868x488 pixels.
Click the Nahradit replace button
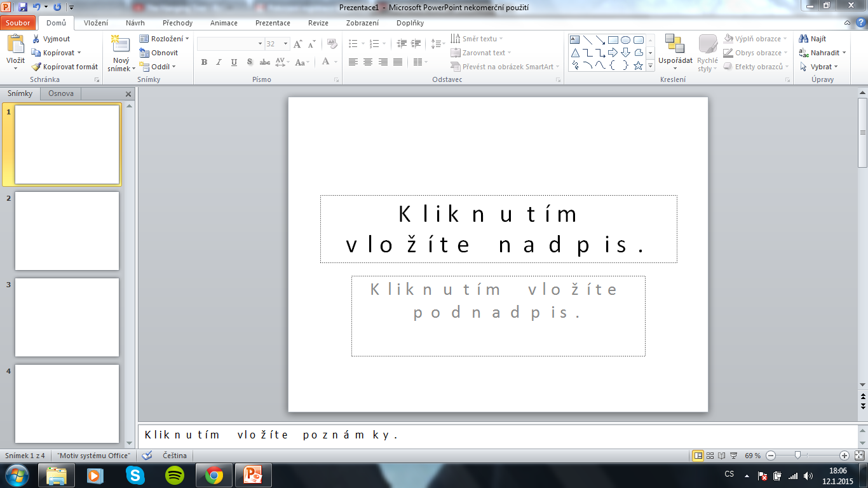click(x=822, y=53)
